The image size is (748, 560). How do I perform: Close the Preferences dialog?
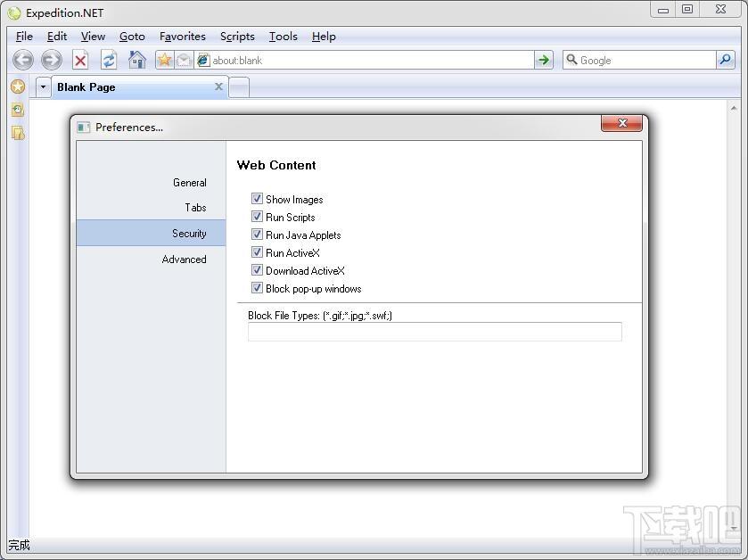click(x=621, y=123)
